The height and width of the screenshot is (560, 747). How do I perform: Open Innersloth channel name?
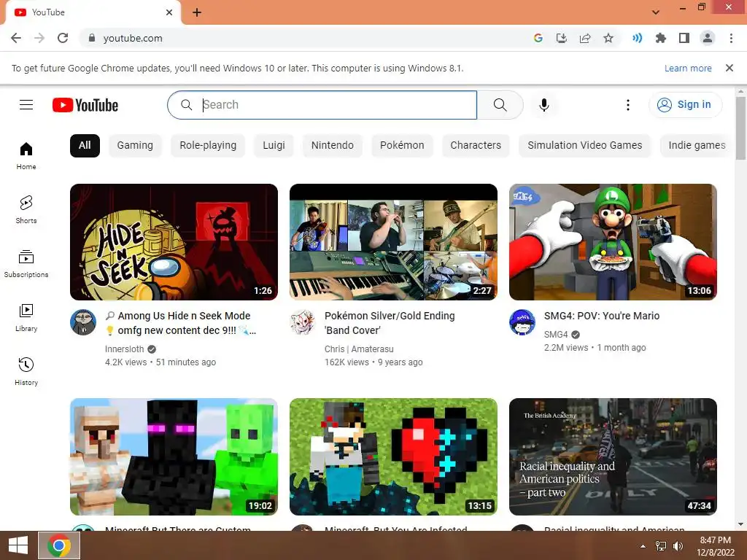(124, 349)
